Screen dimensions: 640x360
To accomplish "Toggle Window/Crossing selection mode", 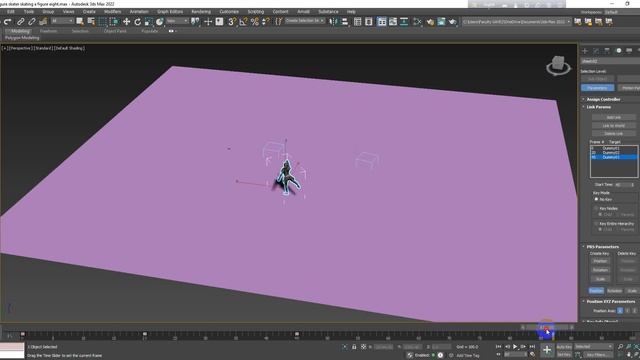I will (x=113, y=22).
